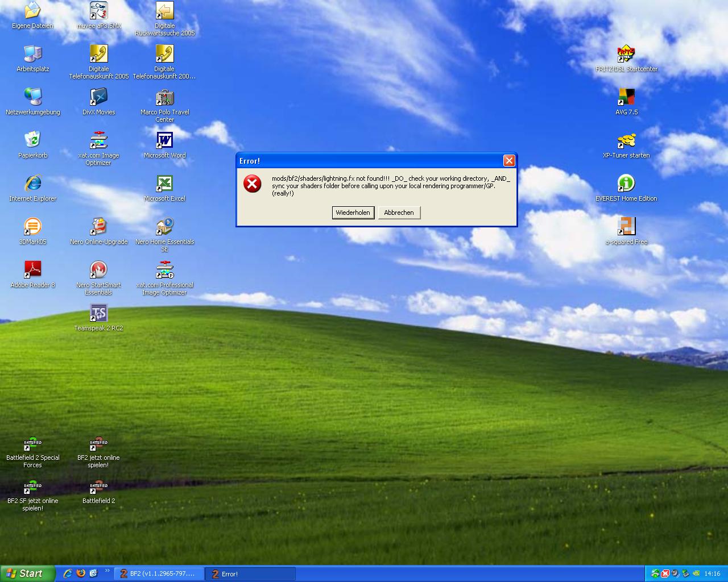
Task: Switch to the BF2 taskbar window button
Action: [159, 574]
